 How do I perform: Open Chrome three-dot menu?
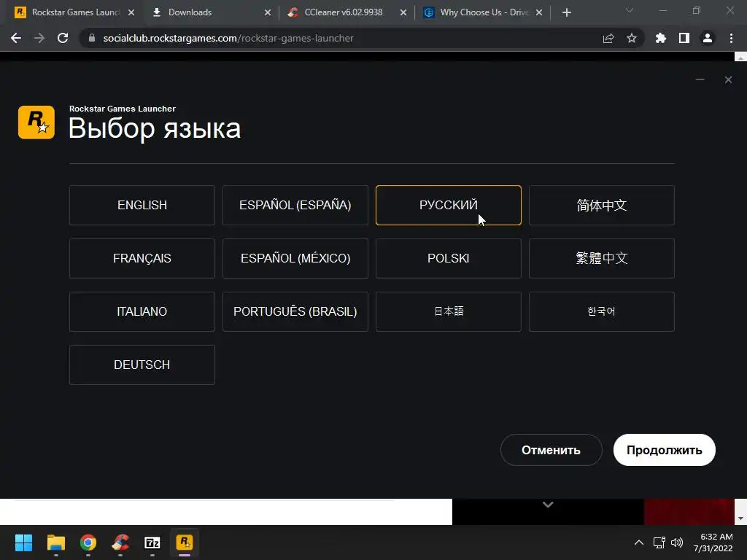pyautogui.click(x=731, y=38)
